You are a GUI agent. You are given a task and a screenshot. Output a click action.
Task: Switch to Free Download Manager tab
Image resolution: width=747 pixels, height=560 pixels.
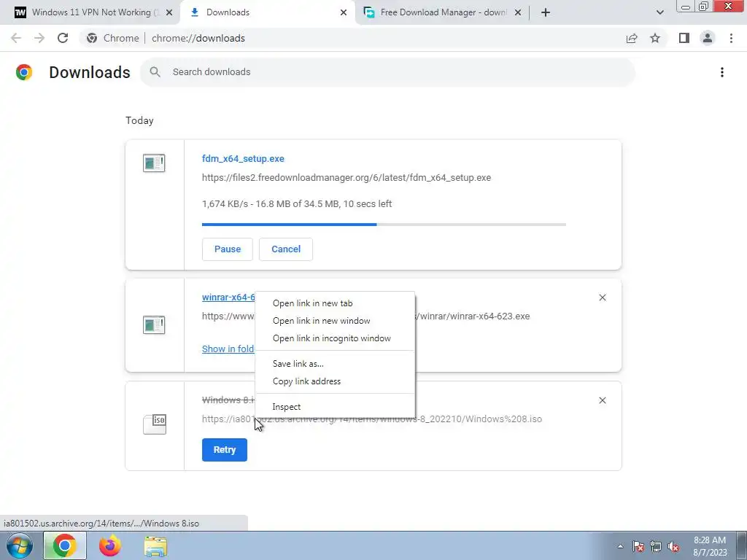[443, 12]
